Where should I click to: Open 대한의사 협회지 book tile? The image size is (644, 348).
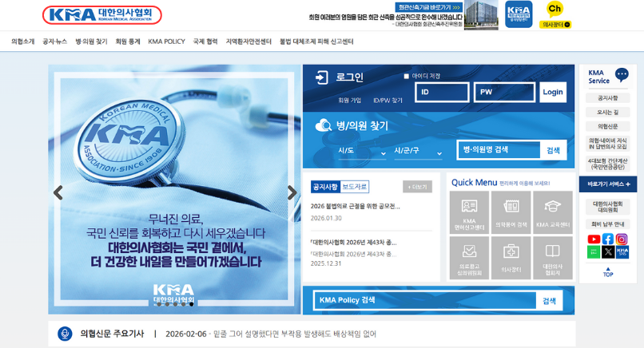(553, 258)
